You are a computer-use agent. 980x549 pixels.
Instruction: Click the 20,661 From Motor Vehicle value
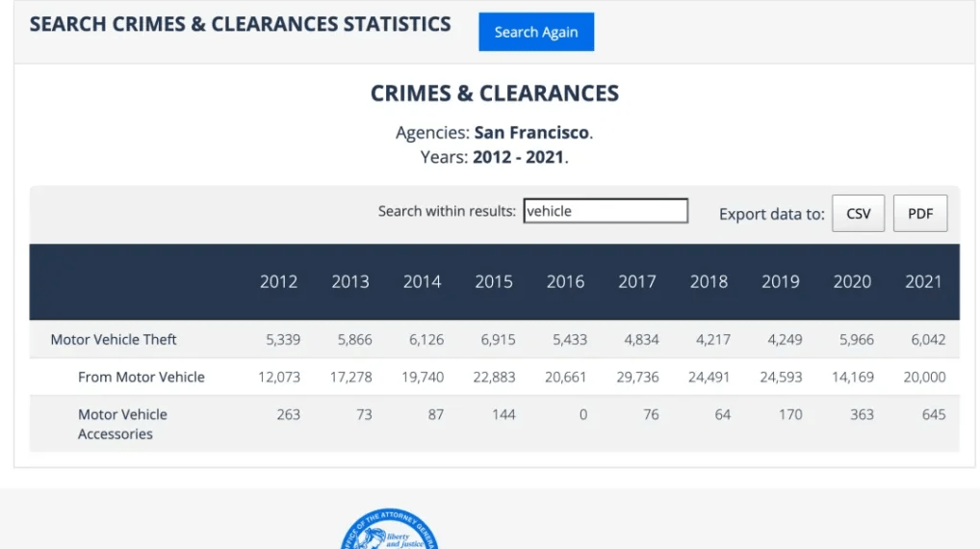(566, 377)
